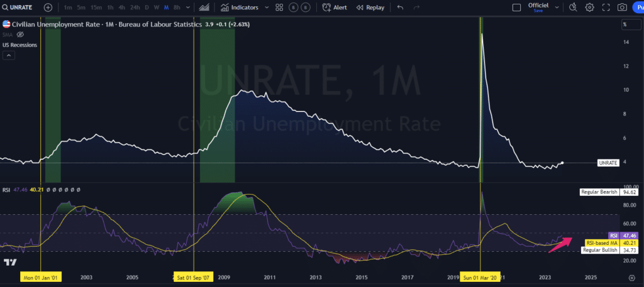The width and height of the screenshot is (644, 287).
Task: Select the 1h timeframe
Action: (x=111, y=8)
